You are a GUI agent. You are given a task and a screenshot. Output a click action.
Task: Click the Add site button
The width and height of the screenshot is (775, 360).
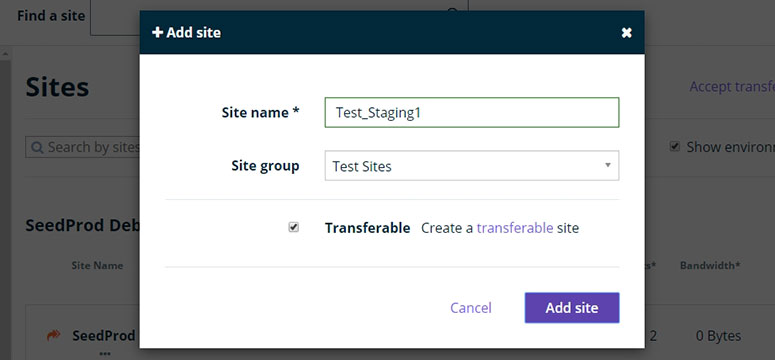[x=572, y=308]
